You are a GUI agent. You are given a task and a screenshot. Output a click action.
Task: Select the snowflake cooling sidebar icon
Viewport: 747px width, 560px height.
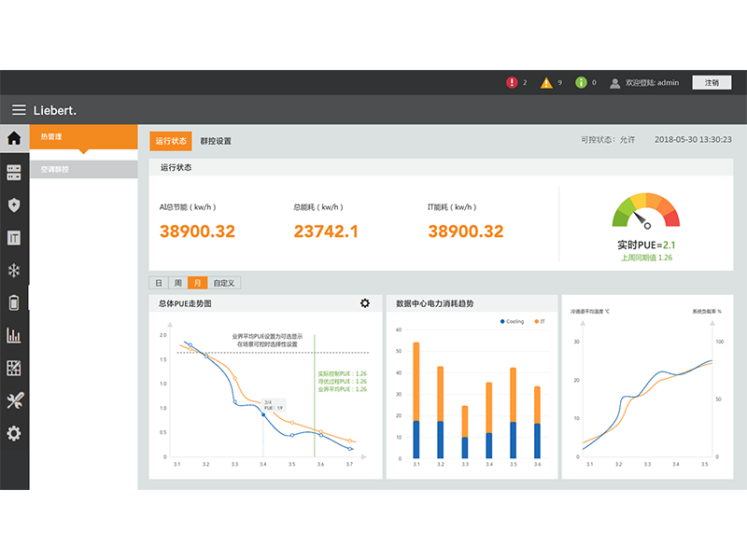tap(14, 271)
